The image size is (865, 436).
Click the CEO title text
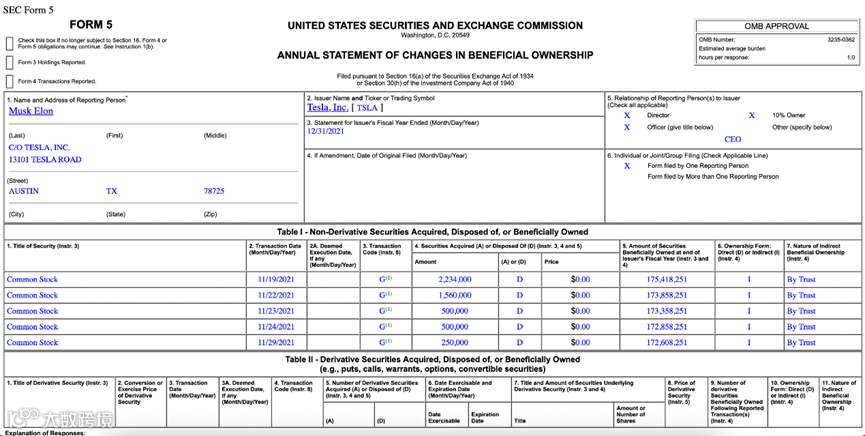click(733, 140)
